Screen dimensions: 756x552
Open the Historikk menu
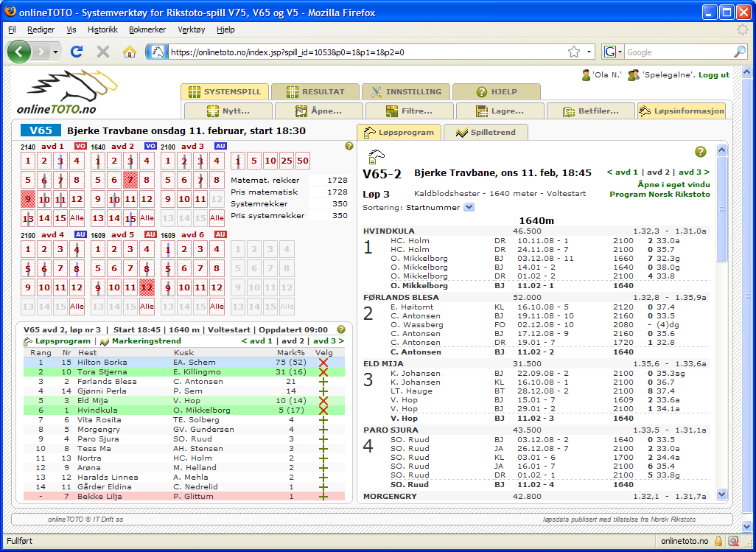[102, 29]
